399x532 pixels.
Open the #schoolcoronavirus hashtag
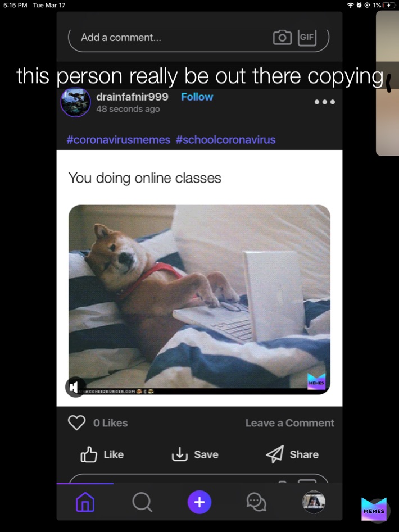click(x=225, y=140)
